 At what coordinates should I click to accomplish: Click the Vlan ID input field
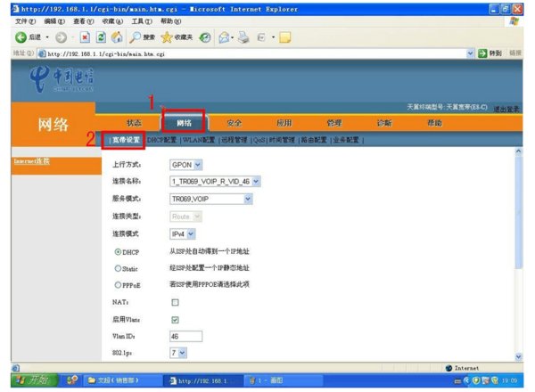pyautogui.click(x=186, y=336)
